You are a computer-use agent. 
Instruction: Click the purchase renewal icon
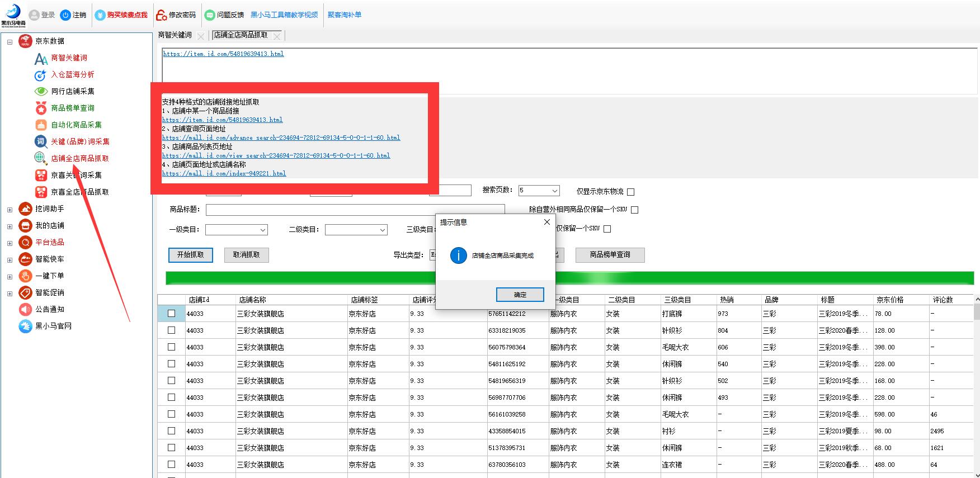(100, 15)
